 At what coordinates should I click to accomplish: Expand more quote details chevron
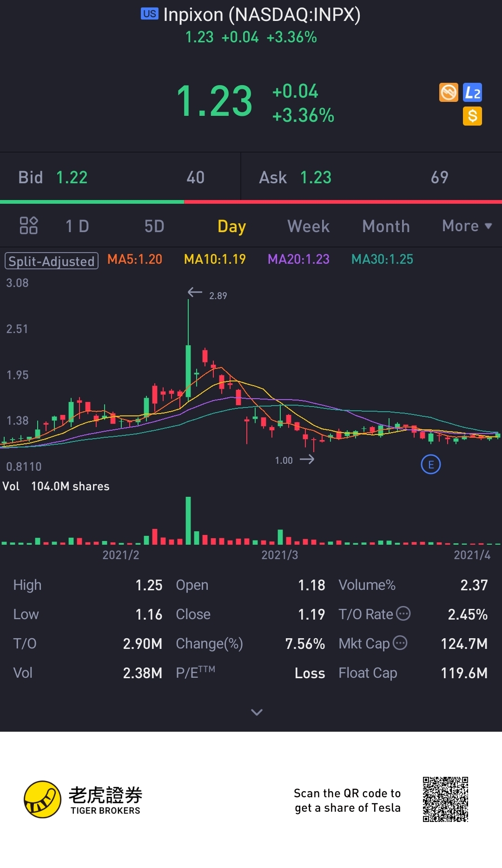point(257,712)
